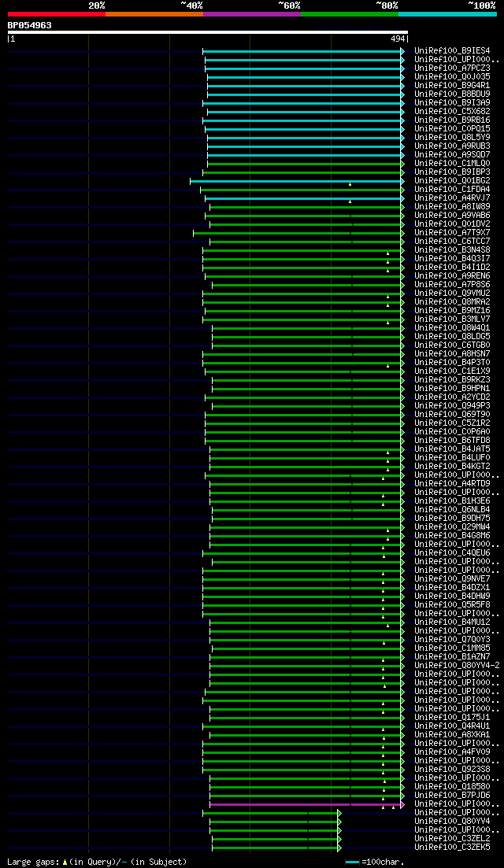Select the UniRef100_A9REN6 label
The width and height of the screenshot is (504, 868).
coord(452,275)
